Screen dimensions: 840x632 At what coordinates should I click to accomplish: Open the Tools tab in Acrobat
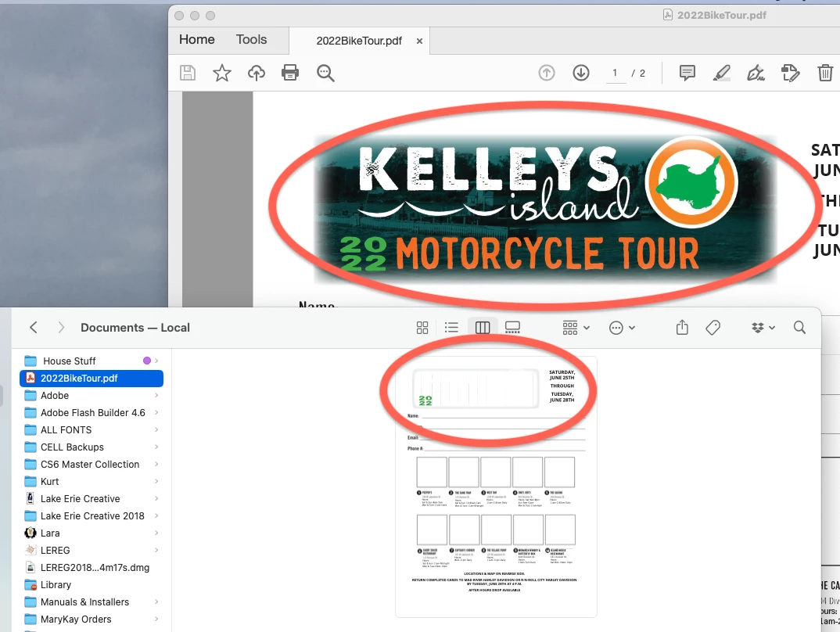tap(251, 40)
